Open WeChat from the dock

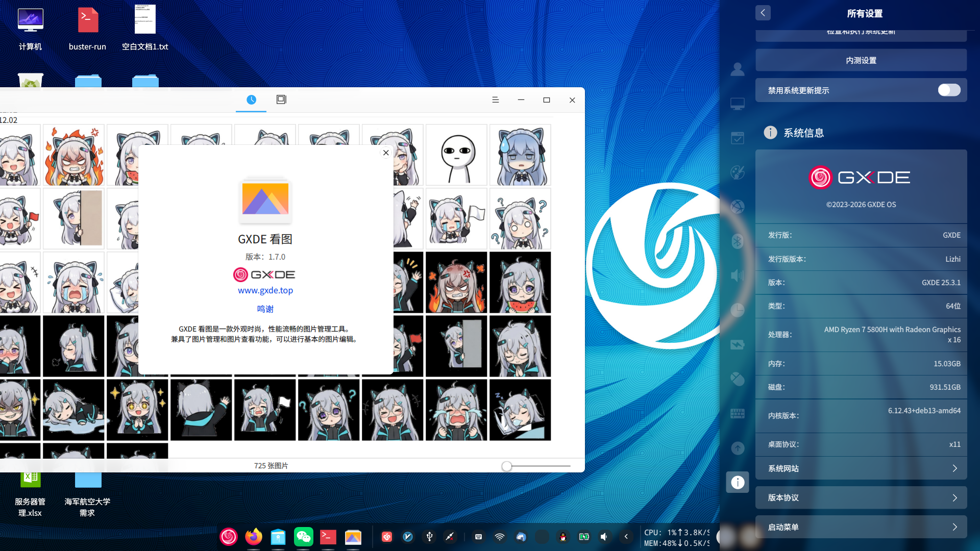304,536
